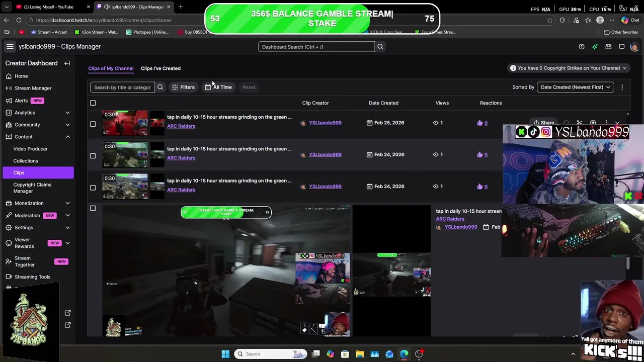Screen dimensions: 644x362
Task: Expand the Community sidebar section
Action: 67,125
